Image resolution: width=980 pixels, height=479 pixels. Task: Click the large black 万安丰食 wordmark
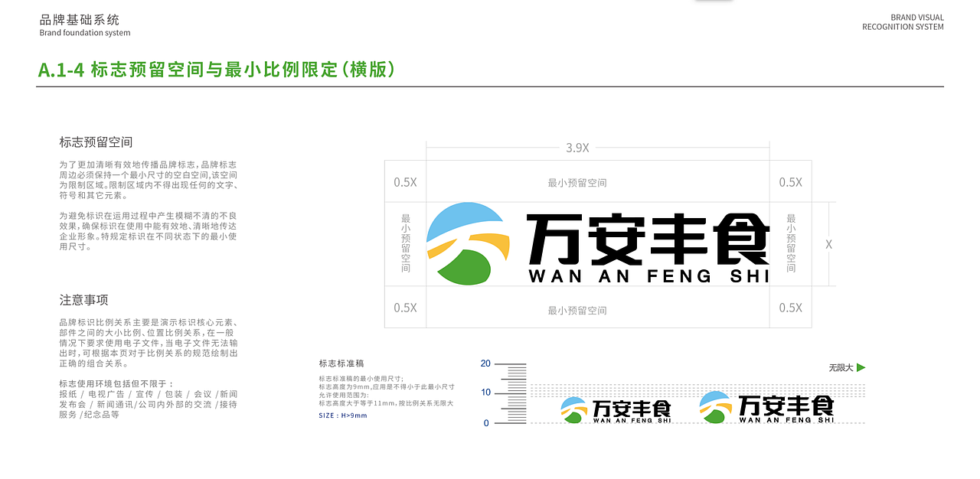pyautogui.click(x=648, y=239)
